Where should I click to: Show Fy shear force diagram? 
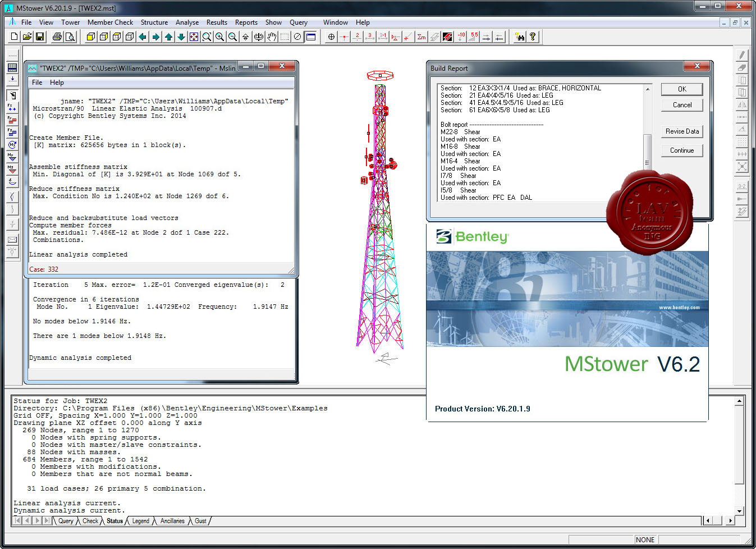click(12, 120)
